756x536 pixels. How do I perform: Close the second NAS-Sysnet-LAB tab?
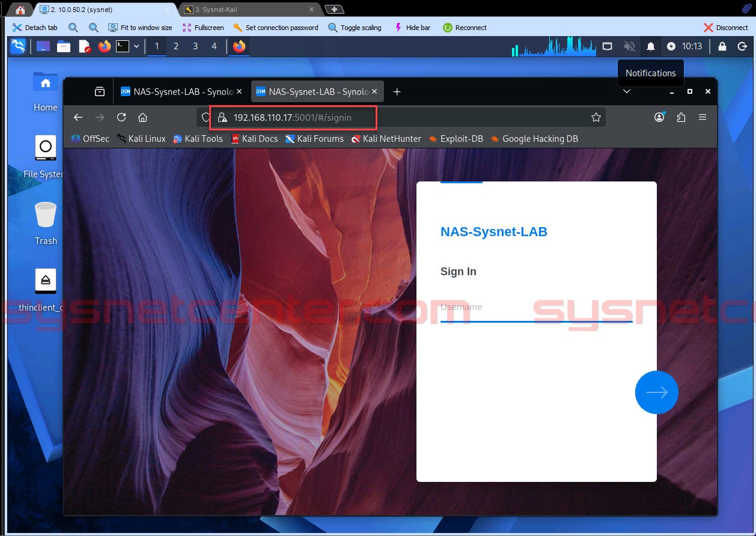coord(374,92)
